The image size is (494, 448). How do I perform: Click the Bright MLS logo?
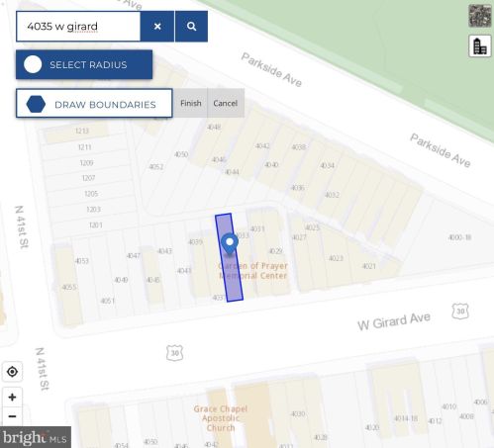click(x=36, y=437)
